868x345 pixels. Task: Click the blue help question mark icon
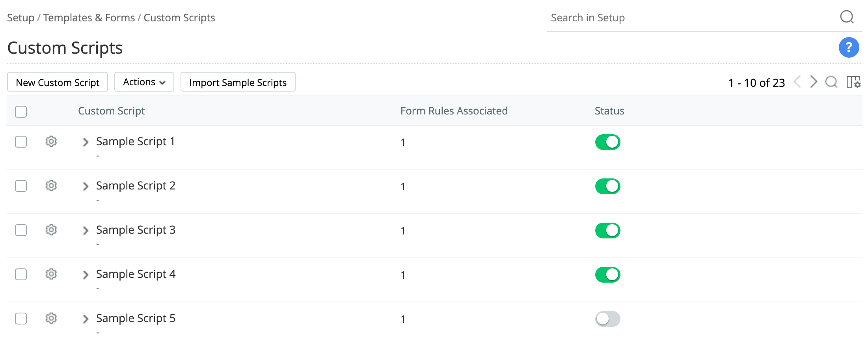(x=849, y=47)
